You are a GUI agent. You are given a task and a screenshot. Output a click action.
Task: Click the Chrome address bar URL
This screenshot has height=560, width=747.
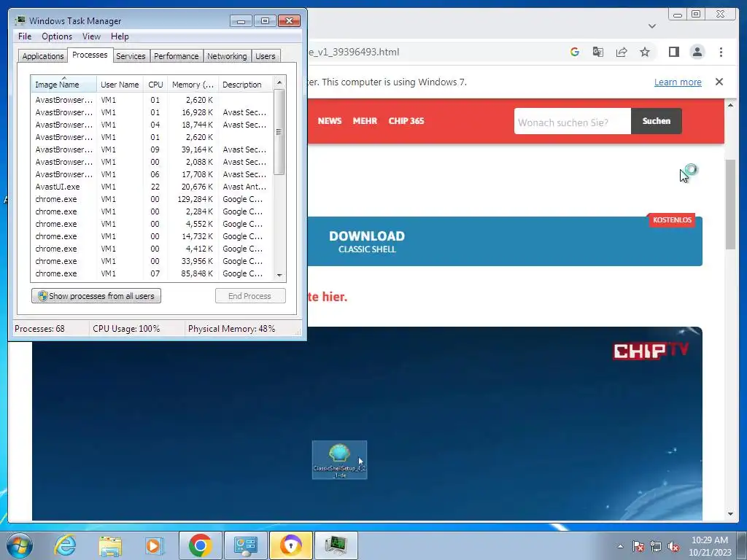[x=354, y=52]
